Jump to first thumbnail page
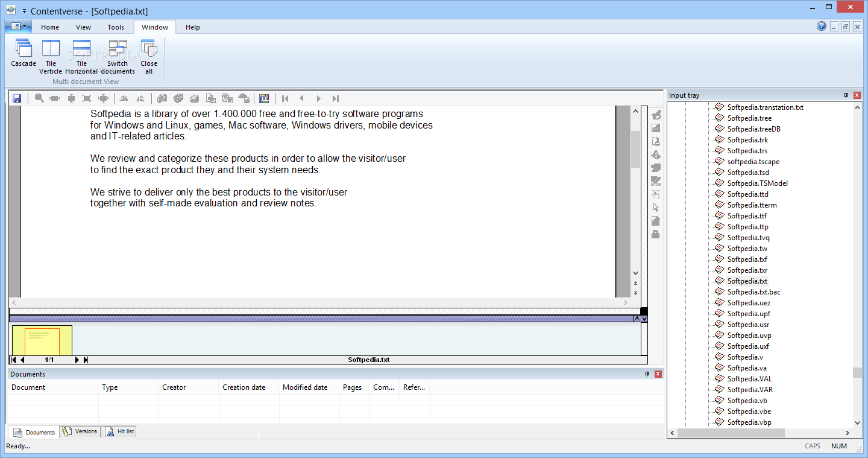The image size is (868, 458). [x=14, y=360]
